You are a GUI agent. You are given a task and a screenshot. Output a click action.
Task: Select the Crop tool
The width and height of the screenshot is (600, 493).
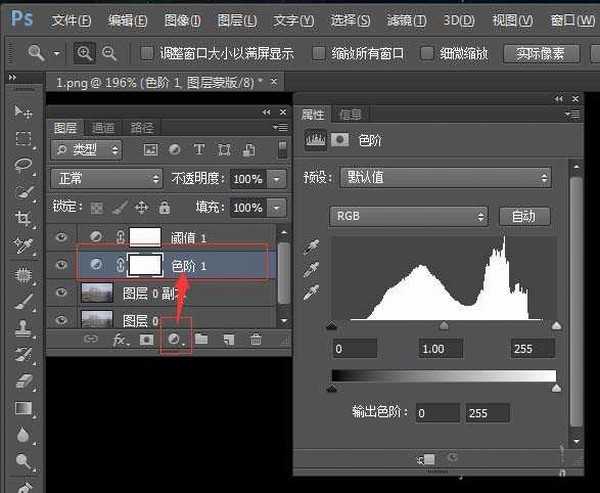coord(24,218)
